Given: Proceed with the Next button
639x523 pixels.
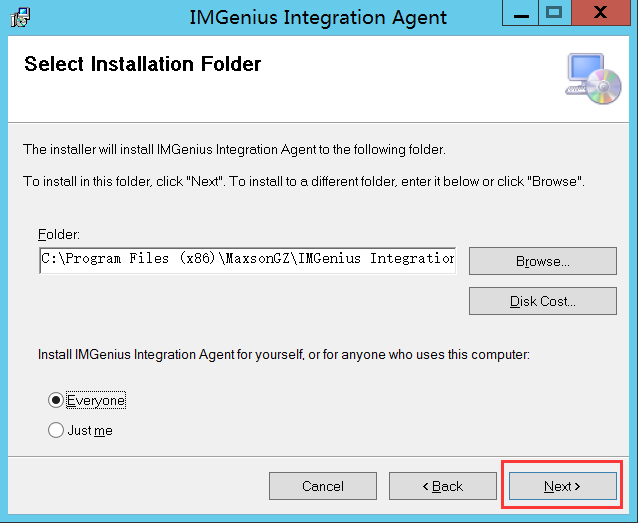Looking at the screenshot, I should pos(562,486).
